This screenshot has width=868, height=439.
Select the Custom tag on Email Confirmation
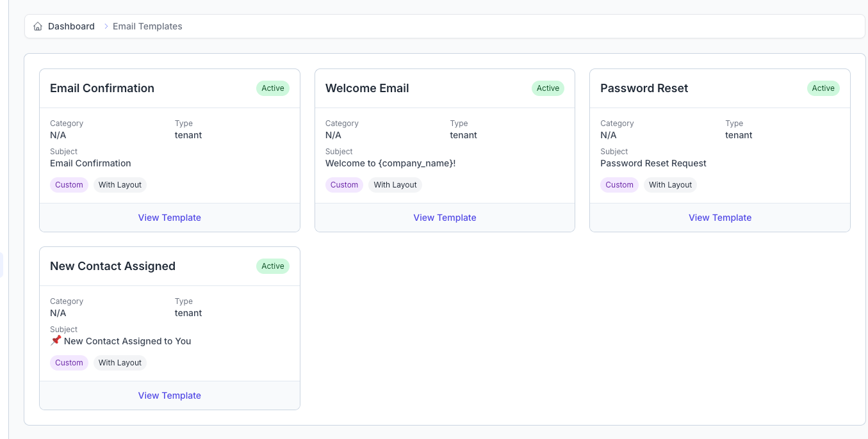69,184
